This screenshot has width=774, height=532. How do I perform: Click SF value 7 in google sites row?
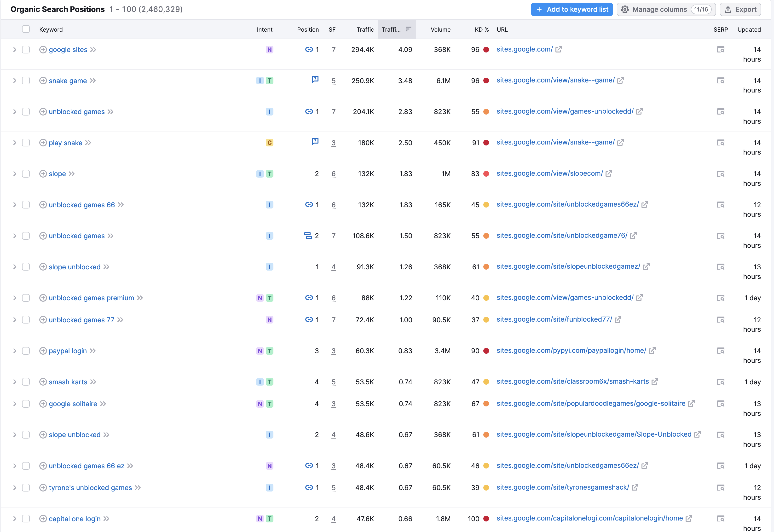pyautogui.click(x=333, y=50)
